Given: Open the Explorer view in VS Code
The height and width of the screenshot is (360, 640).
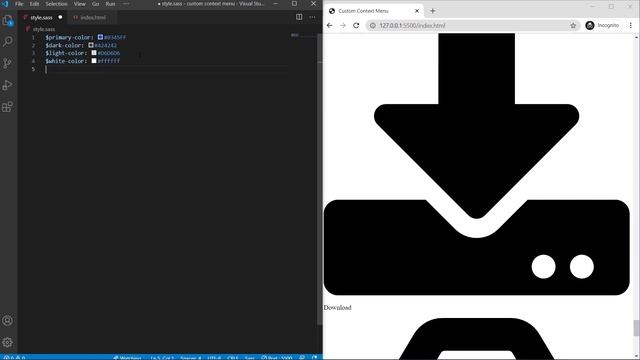Looking at the screenshot, I should click(x=8, y=20).
